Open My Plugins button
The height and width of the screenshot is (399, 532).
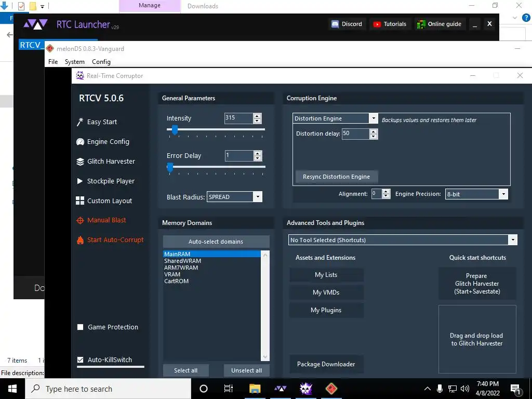[x=326, y=310]
